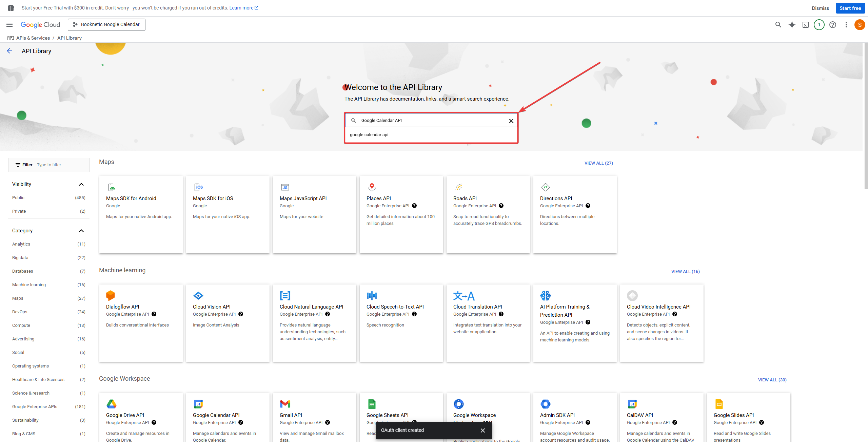This screenshot has height=442, width=868.
Task: Open the Directions API card icon
Action: pyautogui.click(x=546, y=187)
